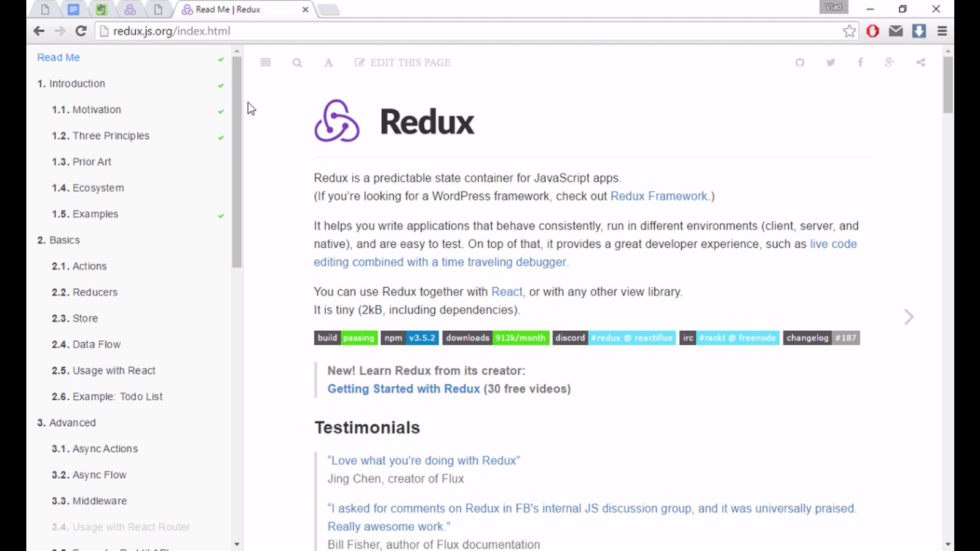Open 2. Basics chapter

[x=58, y=240]
